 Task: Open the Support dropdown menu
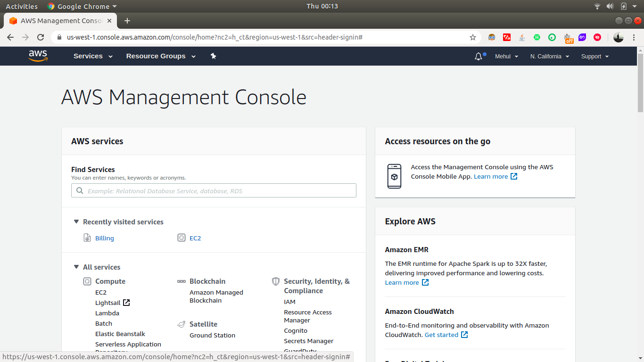tap(595, 57)
